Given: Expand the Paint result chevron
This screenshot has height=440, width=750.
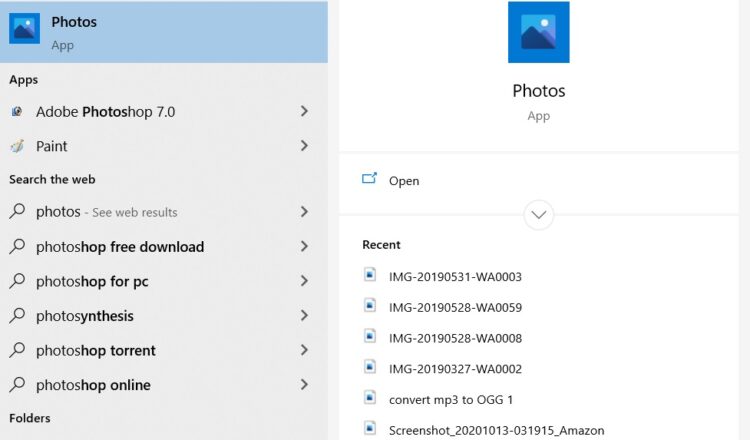Looking at the screenshot, I should click(x=304, y=146).
